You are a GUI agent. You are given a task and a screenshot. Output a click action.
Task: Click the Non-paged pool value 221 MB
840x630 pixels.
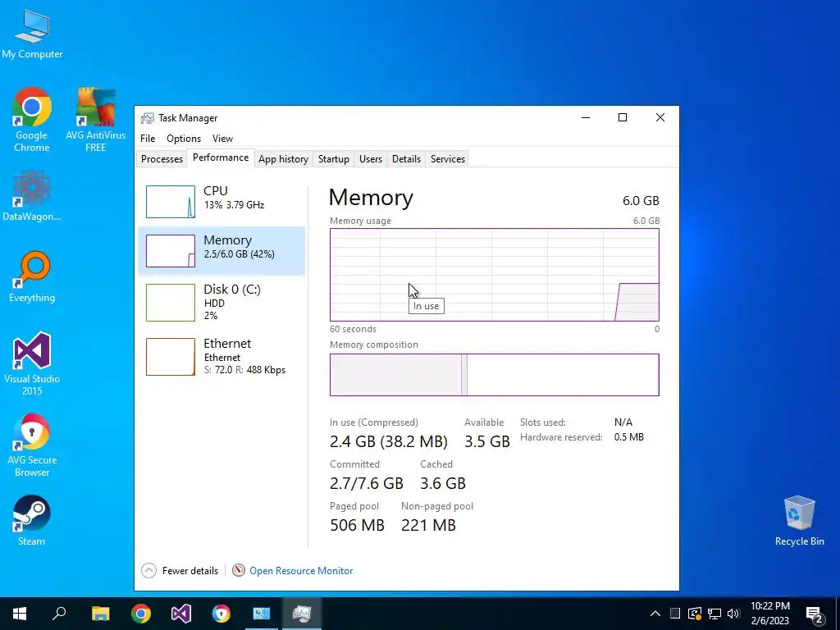pyautogui.click(x=428, y=525)
